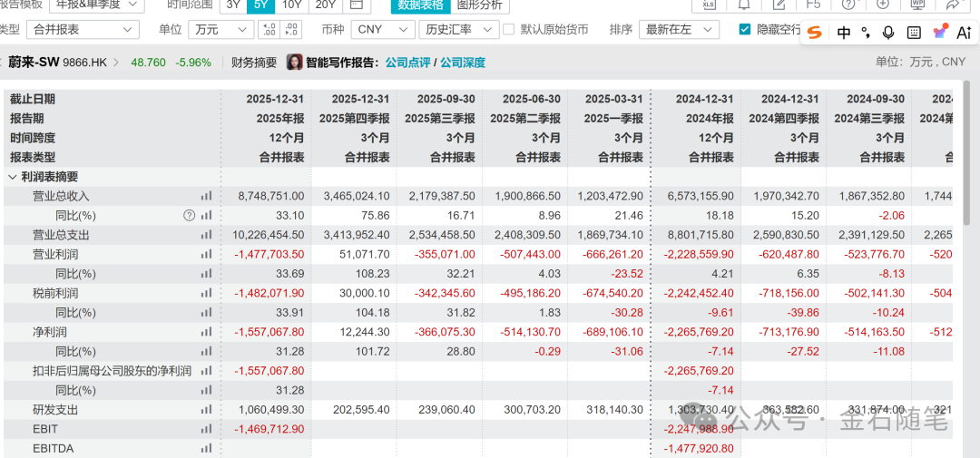
Task: Select the -1,469,712.90 EBIT cell
Action: click(x=269, y=429)
